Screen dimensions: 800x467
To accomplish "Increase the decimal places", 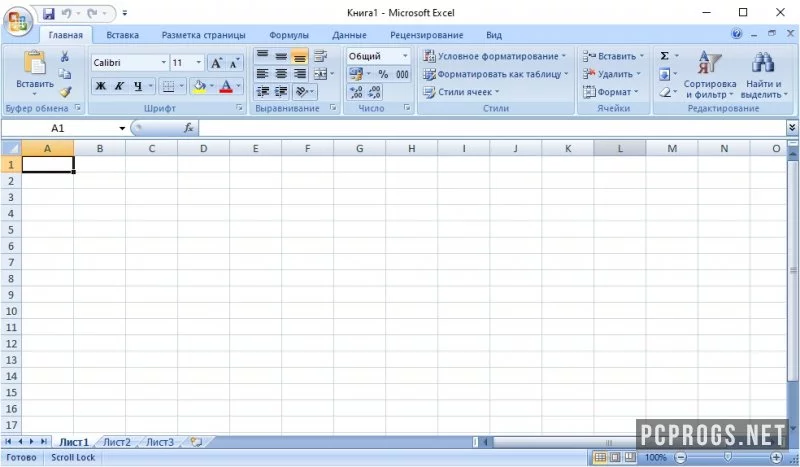I will point(356,92).
